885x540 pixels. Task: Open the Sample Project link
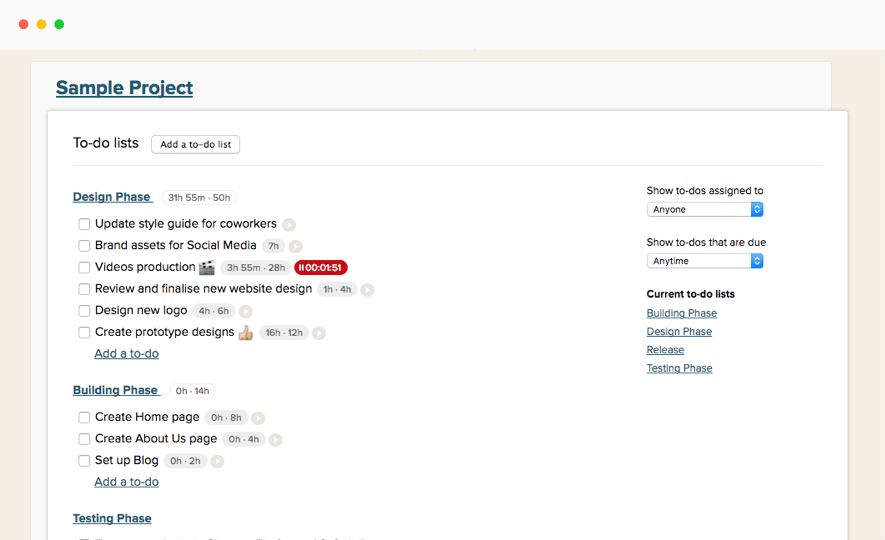pos(124,88)
